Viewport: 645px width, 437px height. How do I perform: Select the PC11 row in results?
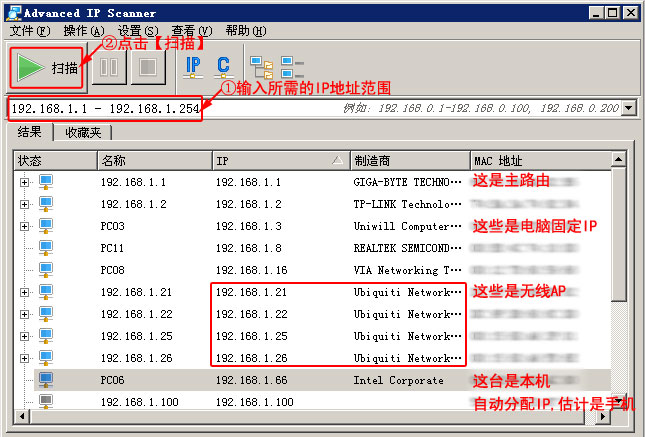point(112,248)
